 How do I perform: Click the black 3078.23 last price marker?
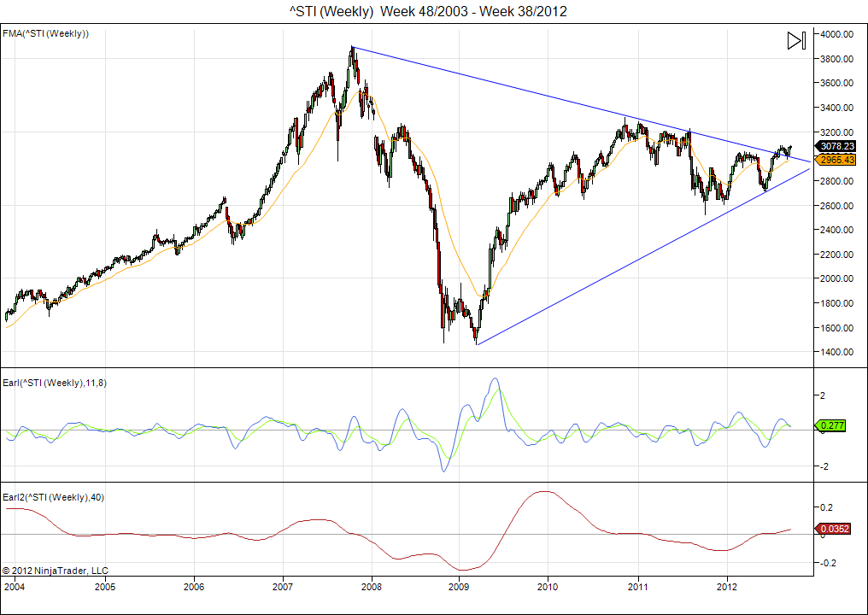(839, 146)
